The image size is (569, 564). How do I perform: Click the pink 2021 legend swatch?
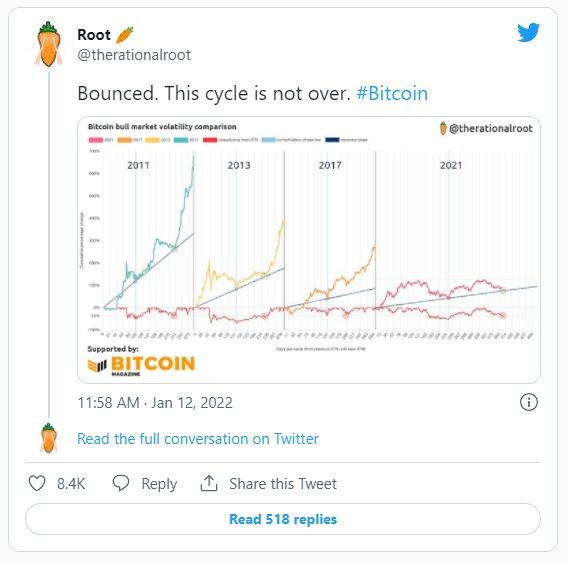click(x=95, y=140)
